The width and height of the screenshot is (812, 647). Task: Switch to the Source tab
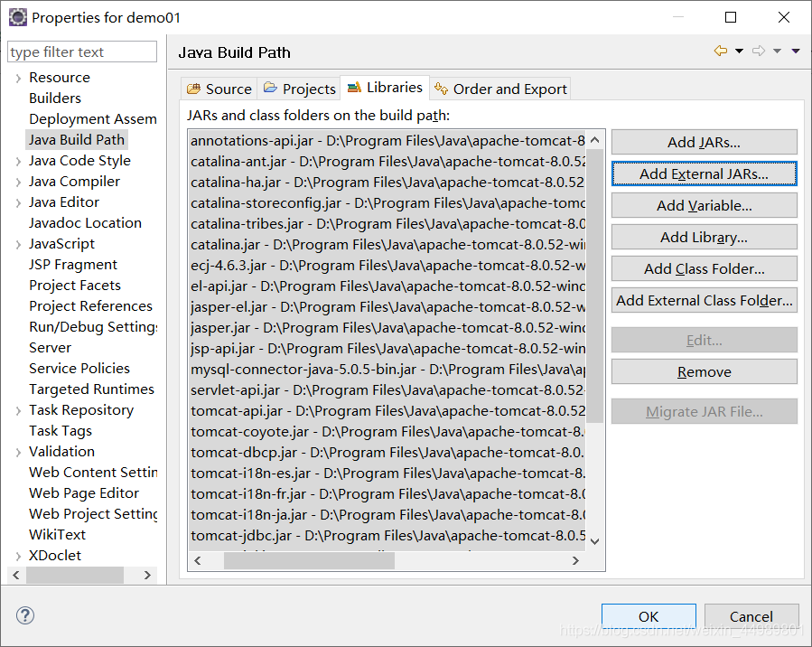point(219,89)
